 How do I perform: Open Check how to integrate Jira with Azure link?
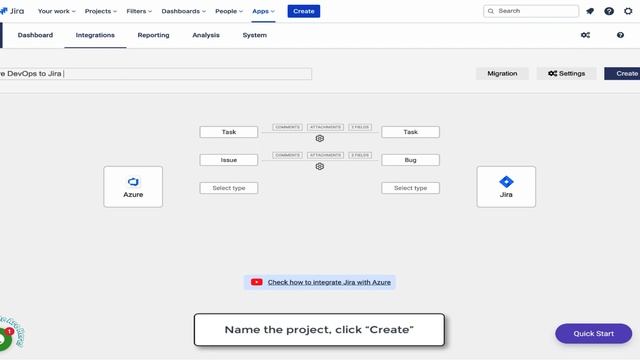tap(329, 282)
